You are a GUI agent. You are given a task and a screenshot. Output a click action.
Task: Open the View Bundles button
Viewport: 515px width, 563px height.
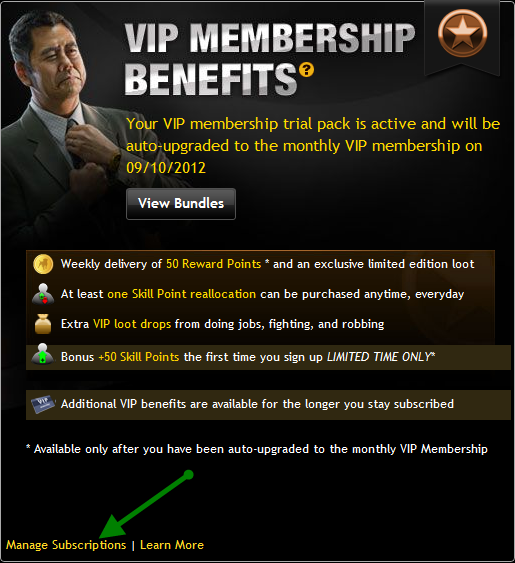coord(181,204)
